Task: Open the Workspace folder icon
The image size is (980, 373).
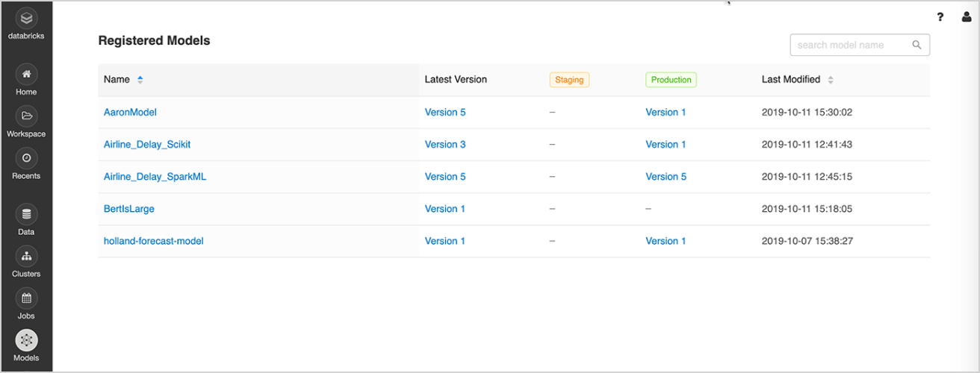Action: point(26,116)
